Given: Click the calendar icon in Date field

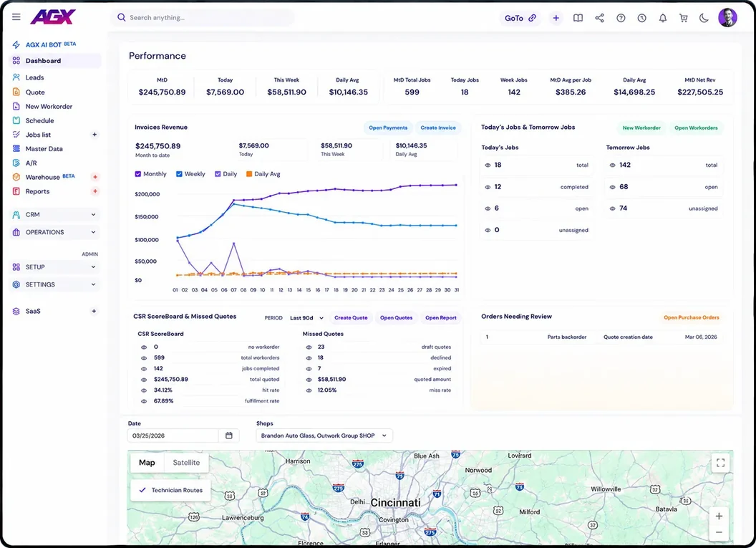Looking at the screenshot, I should coord(229,436).
